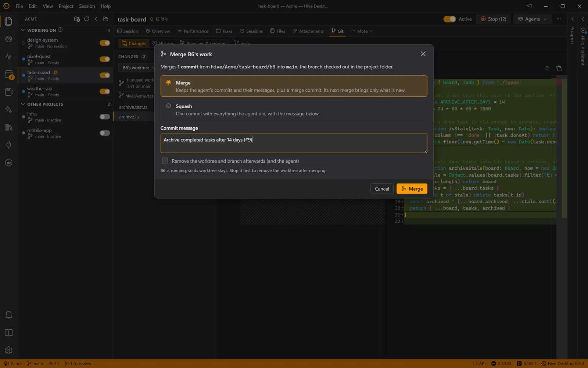
Task: Switch to the Performance tab
Action: tap(193, 31)
